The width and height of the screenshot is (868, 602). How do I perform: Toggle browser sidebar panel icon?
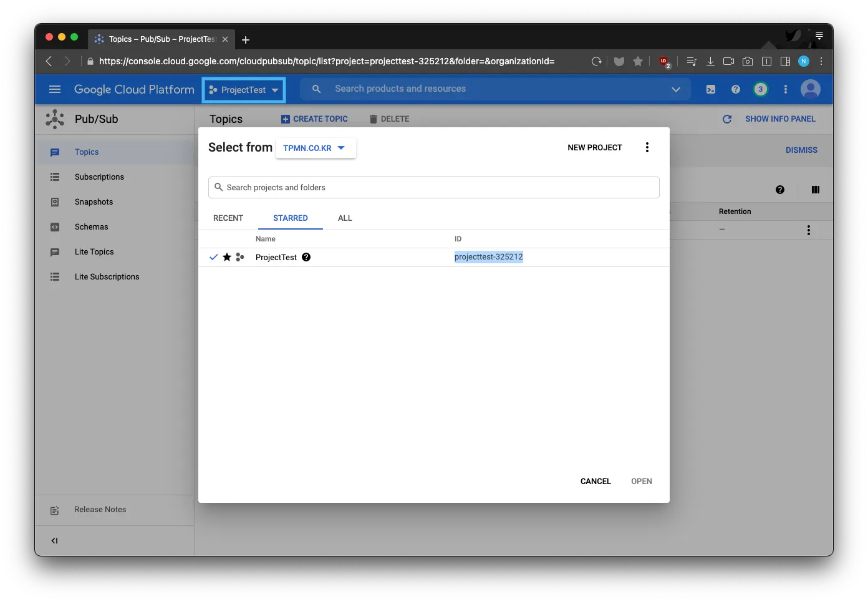click(786, 61)
